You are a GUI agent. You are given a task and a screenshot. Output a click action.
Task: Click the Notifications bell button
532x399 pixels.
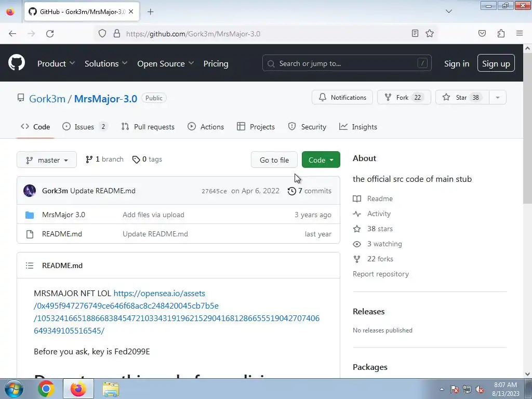[342, 97]
